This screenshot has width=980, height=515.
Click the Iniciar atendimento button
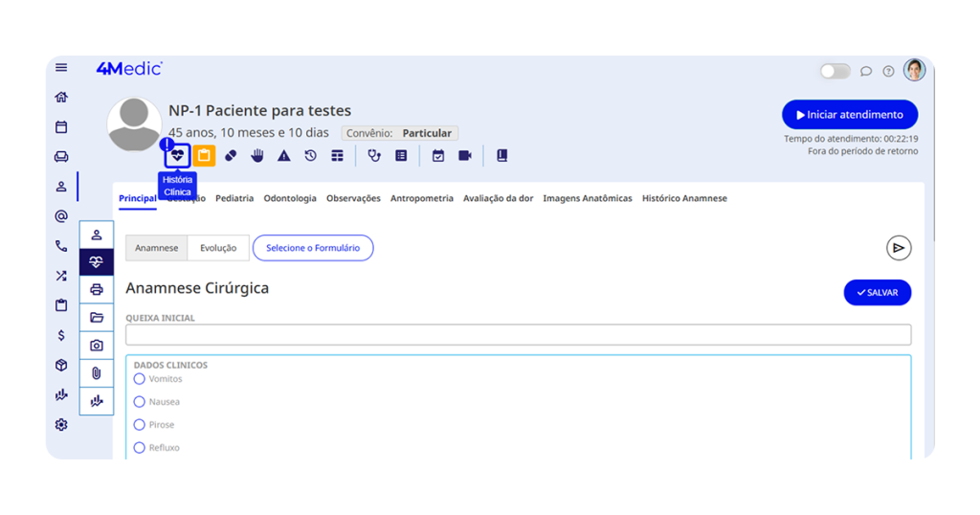(850, 115)
